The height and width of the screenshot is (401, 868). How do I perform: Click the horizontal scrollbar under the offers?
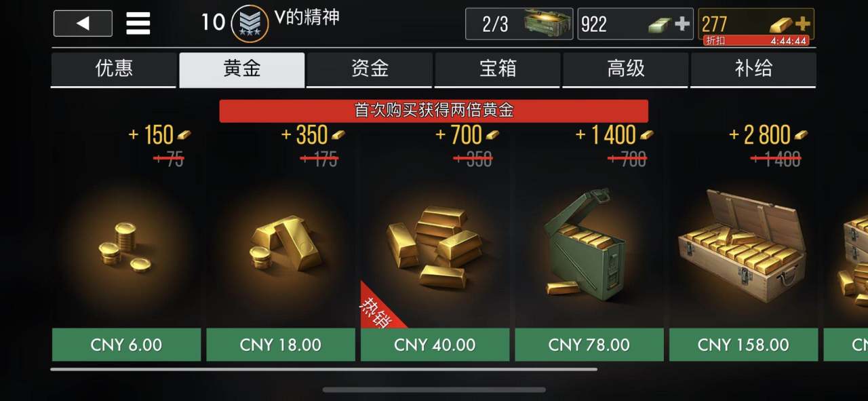click(324, 369)
